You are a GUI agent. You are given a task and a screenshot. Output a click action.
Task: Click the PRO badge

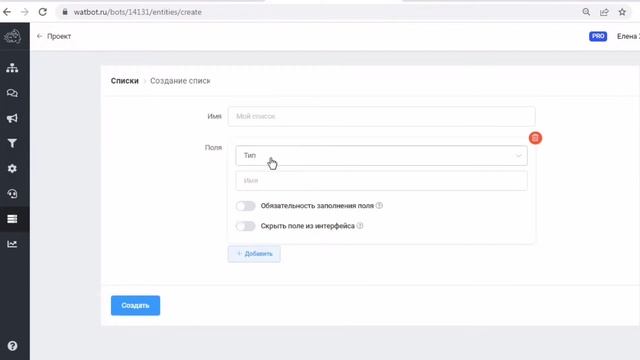tap(598, 36)
